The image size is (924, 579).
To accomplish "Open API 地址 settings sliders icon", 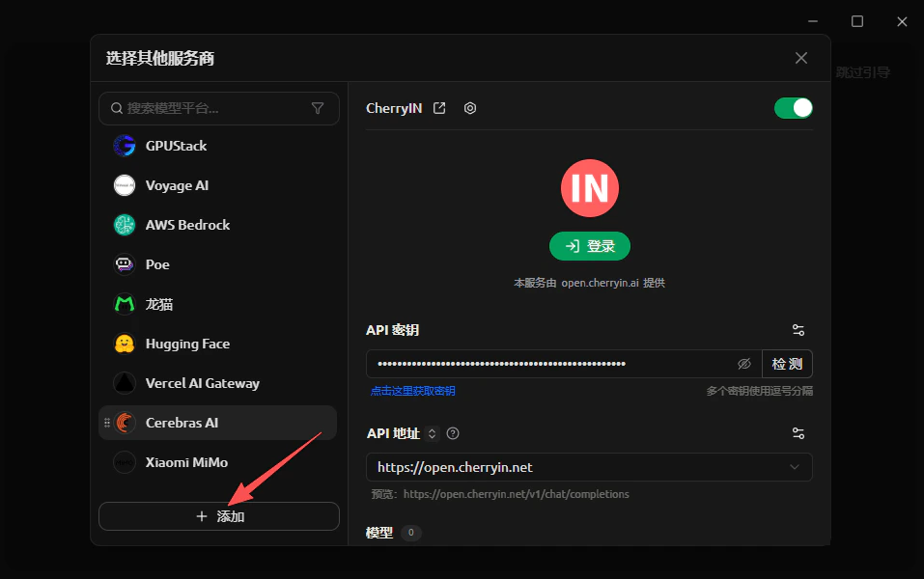I will click(798, 433).
